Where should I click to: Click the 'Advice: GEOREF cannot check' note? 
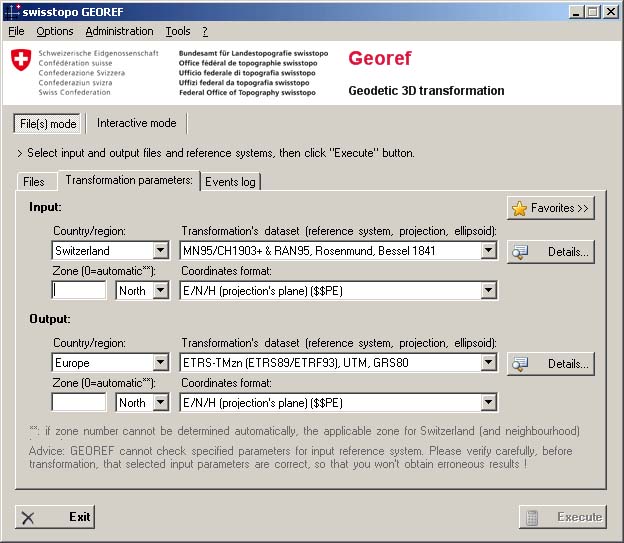[300, 457]
